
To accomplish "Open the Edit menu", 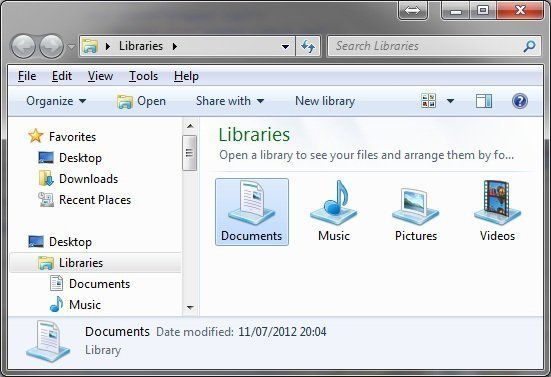I will click(62, 76).
